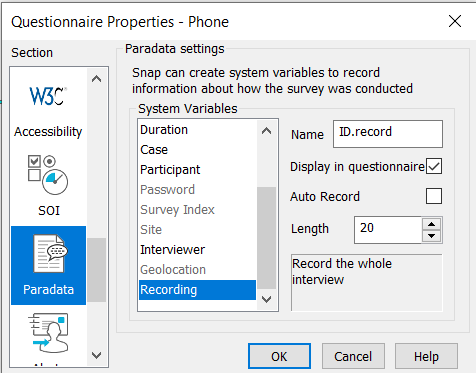Open the section icon below Paradata

[x=48, y=337]
